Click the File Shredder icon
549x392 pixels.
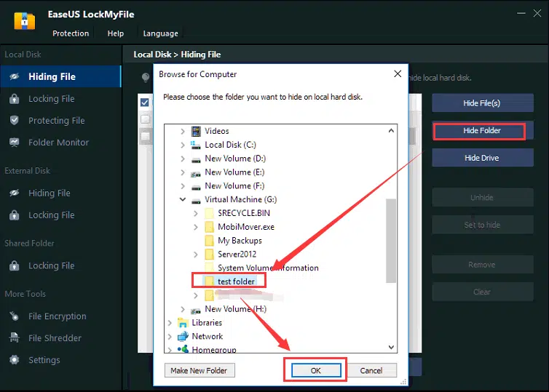(15, 337)
